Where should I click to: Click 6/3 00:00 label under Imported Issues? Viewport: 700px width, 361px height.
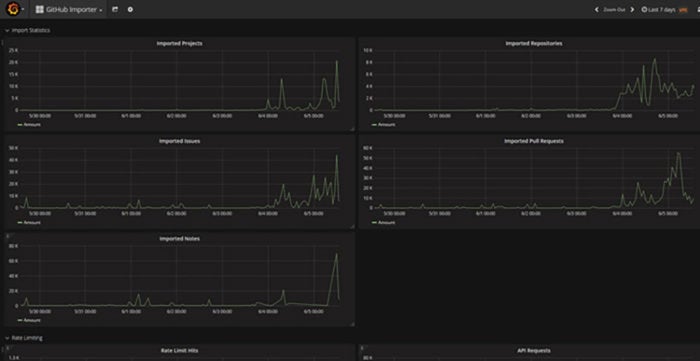coord(222,213)
